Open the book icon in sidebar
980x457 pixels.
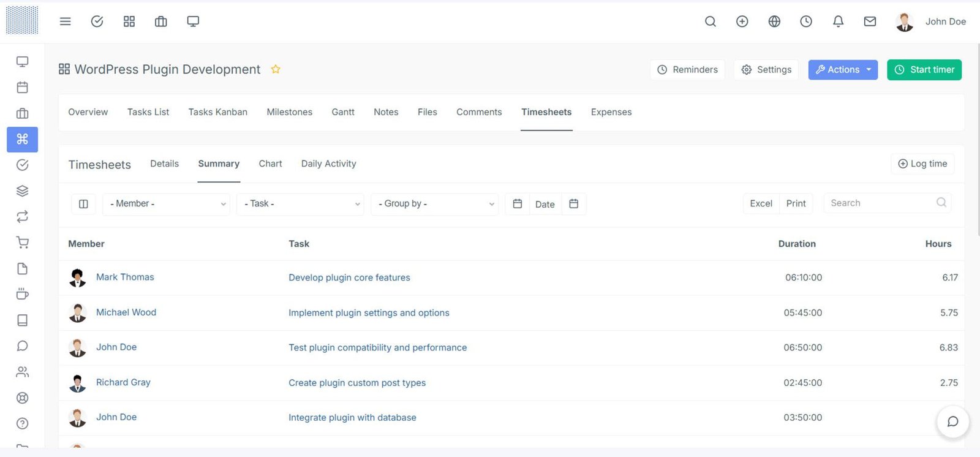23,320
